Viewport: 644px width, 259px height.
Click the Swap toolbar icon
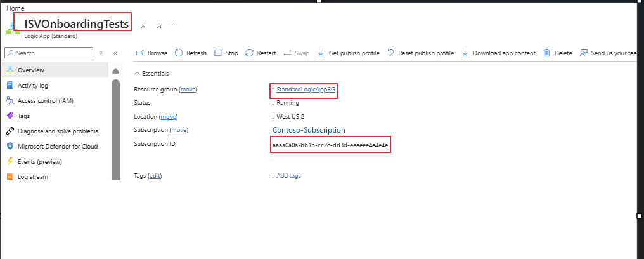288,53
